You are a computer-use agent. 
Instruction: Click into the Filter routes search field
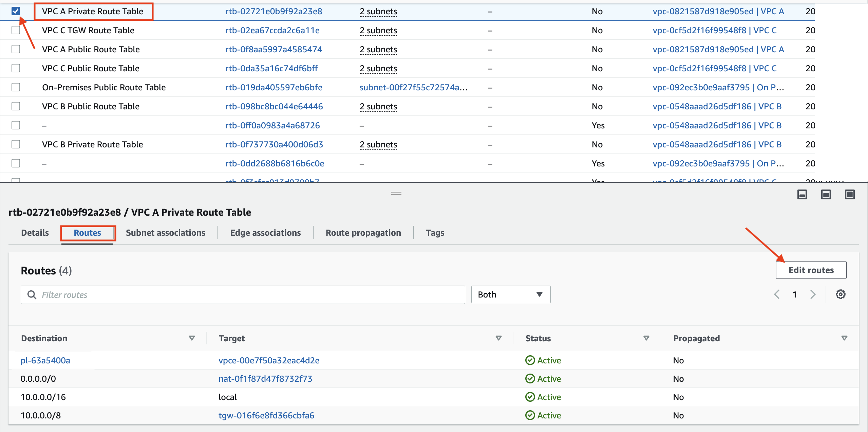[243, 295]
